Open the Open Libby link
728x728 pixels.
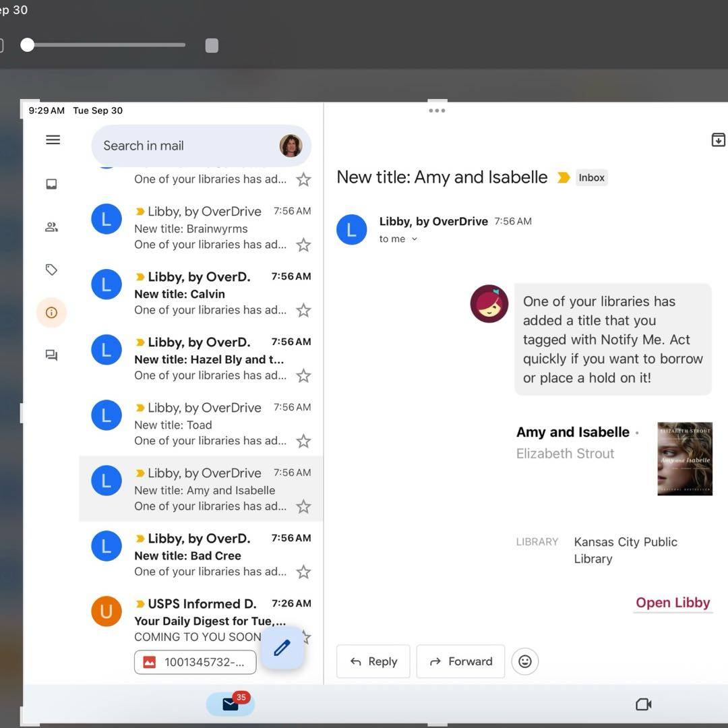pos(672,603)
